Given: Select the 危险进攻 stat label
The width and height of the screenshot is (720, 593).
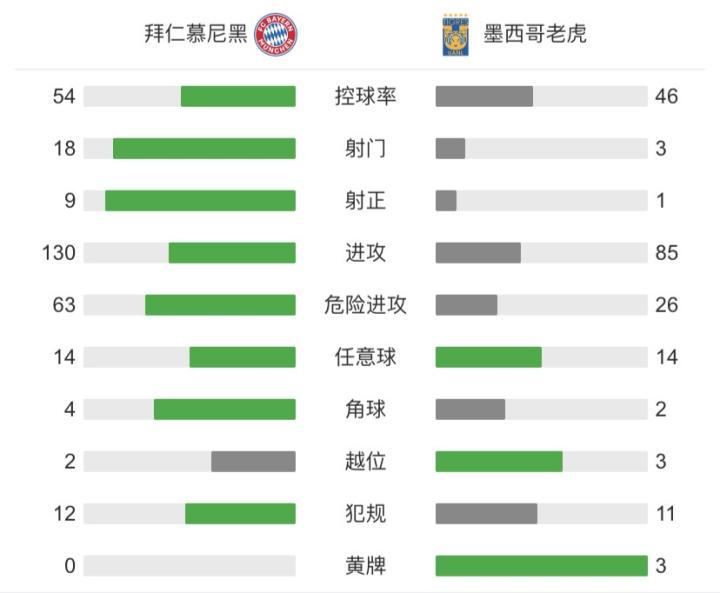Looking at the screenshot, I should tap(365, 305).
